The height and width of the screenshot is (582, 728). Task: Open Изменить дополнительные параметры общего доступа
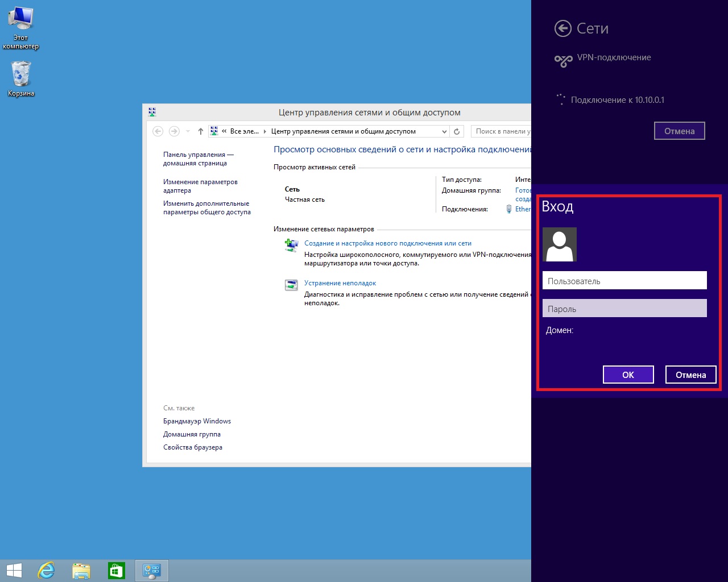pos(207,207)
